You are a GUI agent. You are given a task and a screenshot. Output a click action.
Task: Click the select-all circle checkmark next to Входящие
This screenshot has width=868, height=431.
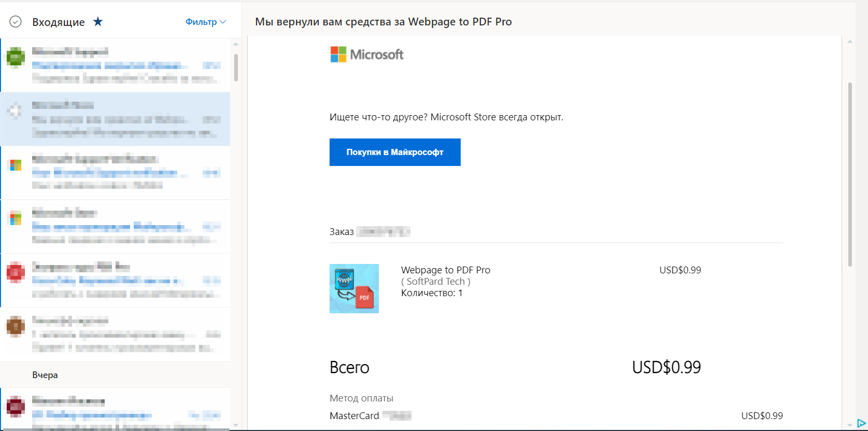[16, 22]
